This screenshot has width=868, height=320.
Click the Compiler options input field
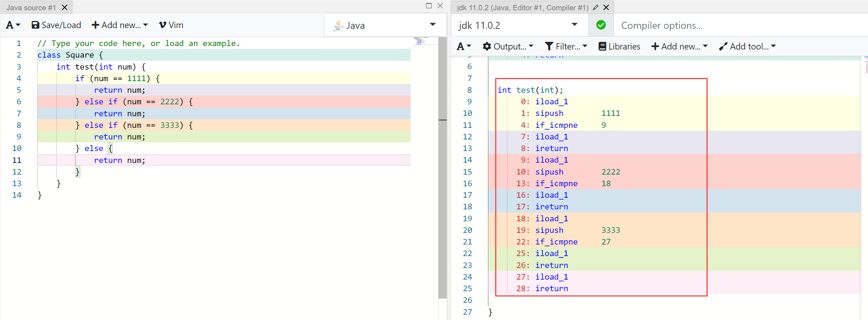click(x=741, y=25)
